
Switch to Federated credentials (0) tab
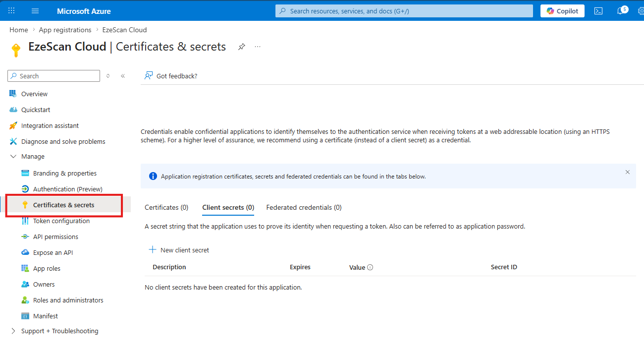[304, 207]
